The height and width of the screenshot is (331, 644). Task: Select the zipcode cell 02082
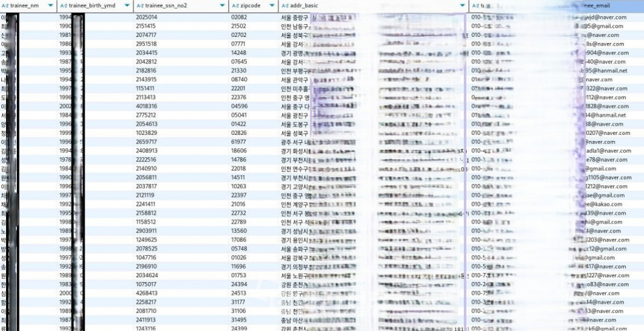click(239, 17)
